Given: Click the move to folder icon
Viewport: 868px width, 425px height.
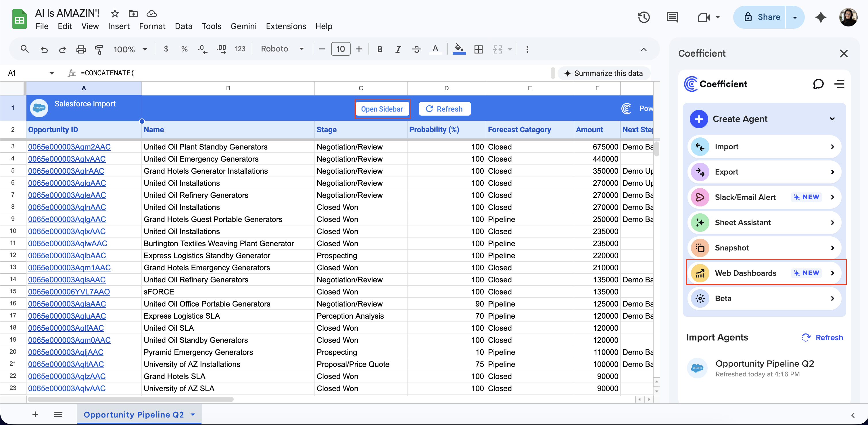Looking at the screenshot, I should (x=133, y=14).
